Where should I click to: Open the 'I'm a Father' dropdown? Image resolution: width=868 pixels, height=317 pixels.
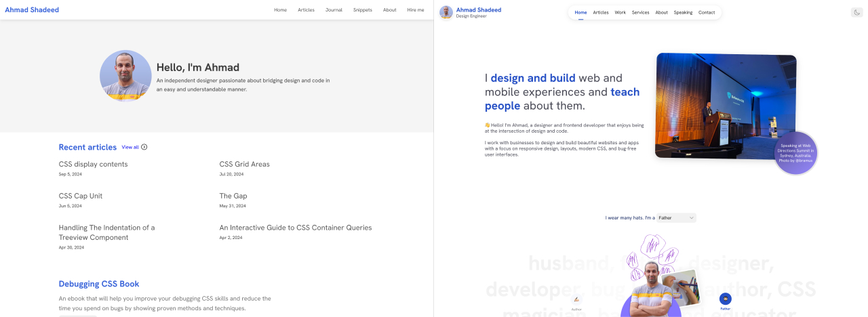tap(676, 217)
